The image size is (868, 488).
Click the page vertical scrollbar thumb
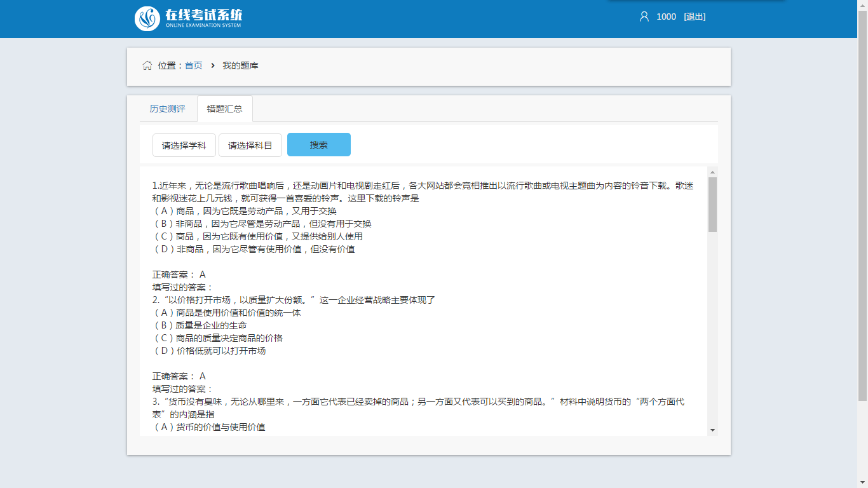(862, 203)
